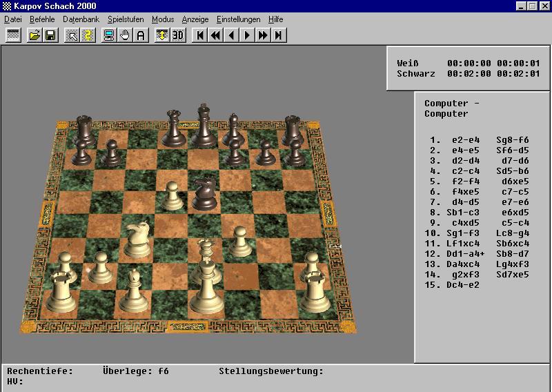Save the game with floppy disk icon
The height and width of the screenshot is (392, 552).
tap(50, 35)
